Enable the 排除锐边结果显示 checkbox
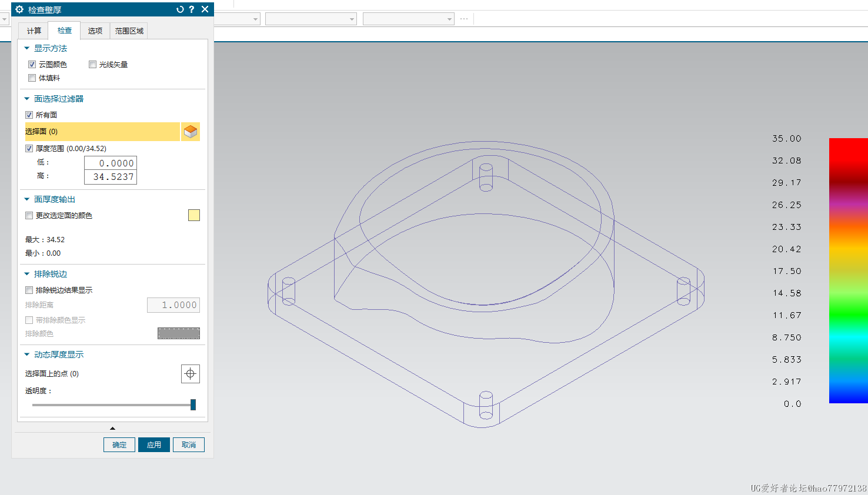The image size is (868, 495). point(29,290)
